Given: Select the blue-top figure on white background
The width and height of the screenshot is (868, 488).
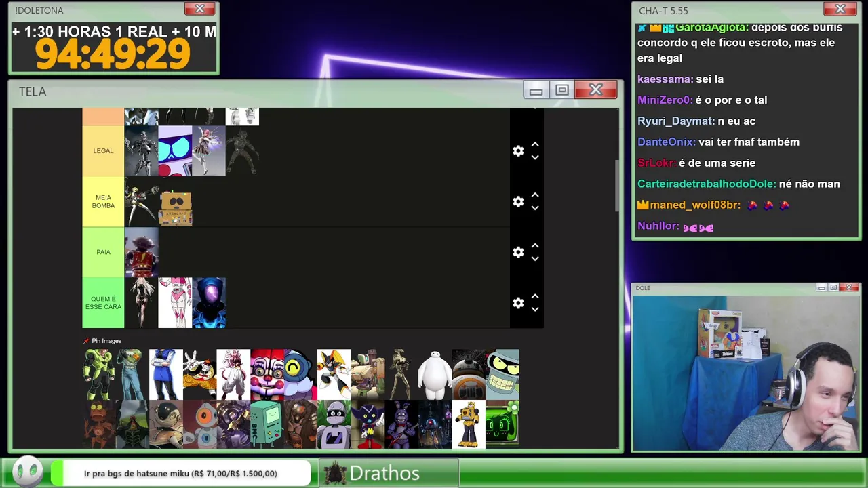Looking at the screenshot, I should 166,374.
